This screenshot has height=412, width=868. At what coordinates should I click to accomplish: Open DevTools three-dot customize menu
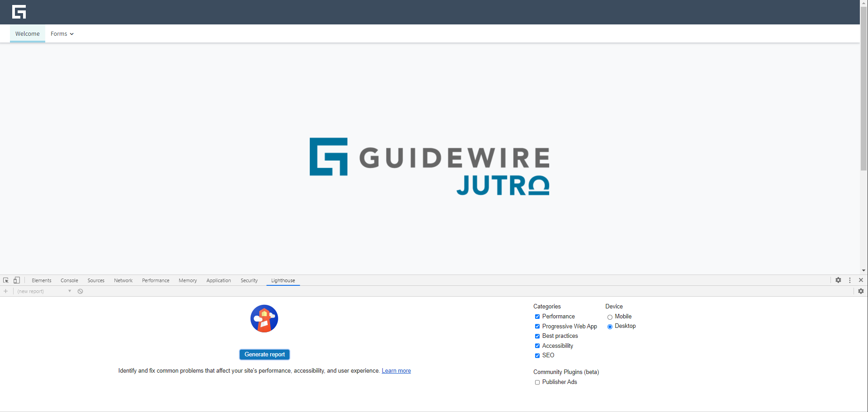(850, 280)
